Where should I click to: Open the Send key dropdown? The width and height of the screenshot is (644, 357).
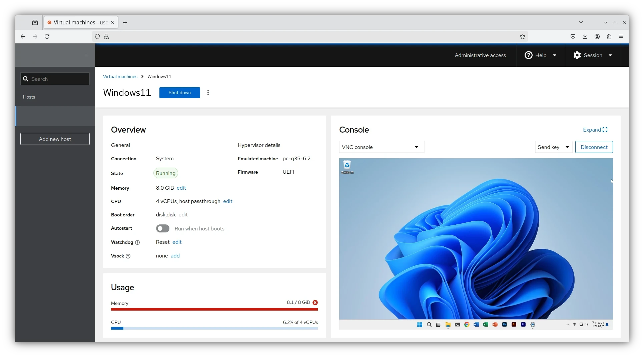(554, 147)
